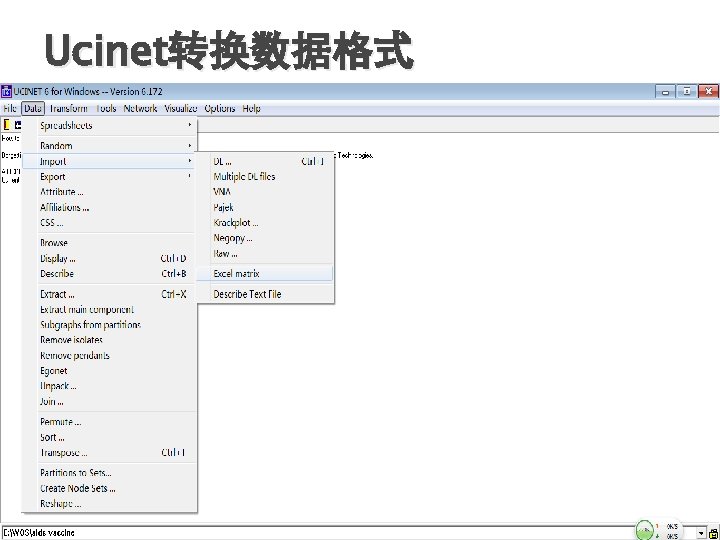720x540 pixels.
Task: Open the Network menu
Action: click(x=140, y=108)
